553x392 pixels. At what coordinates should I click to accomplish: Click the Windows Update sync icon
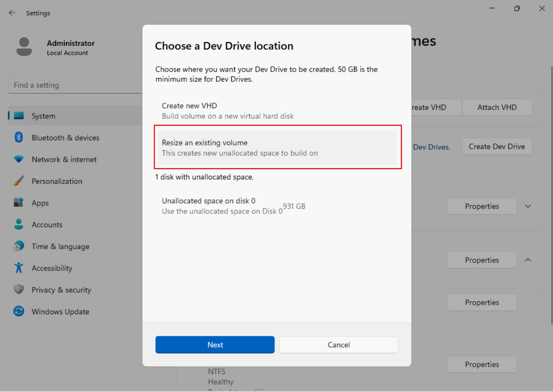18,312
